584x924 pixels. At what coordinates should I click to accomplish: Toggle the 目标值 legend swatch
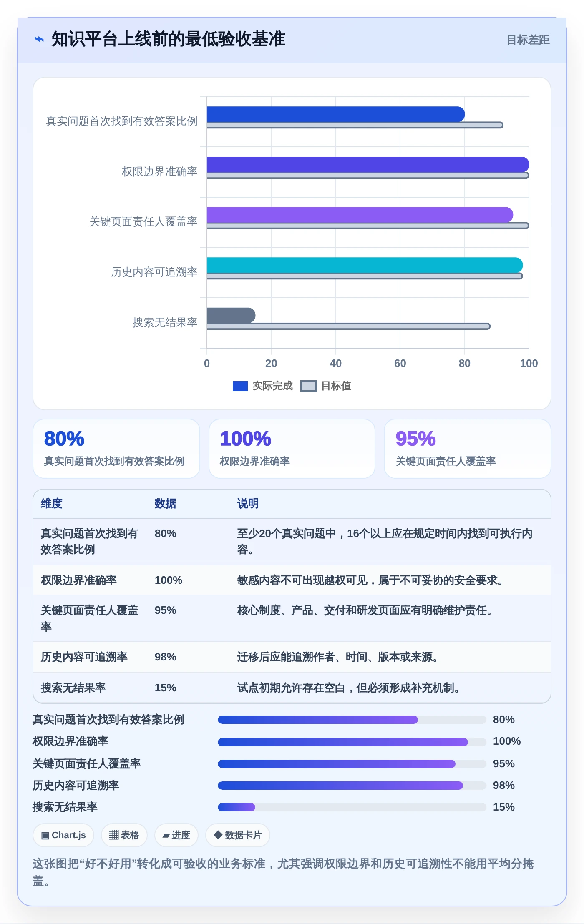pos(309,386)
